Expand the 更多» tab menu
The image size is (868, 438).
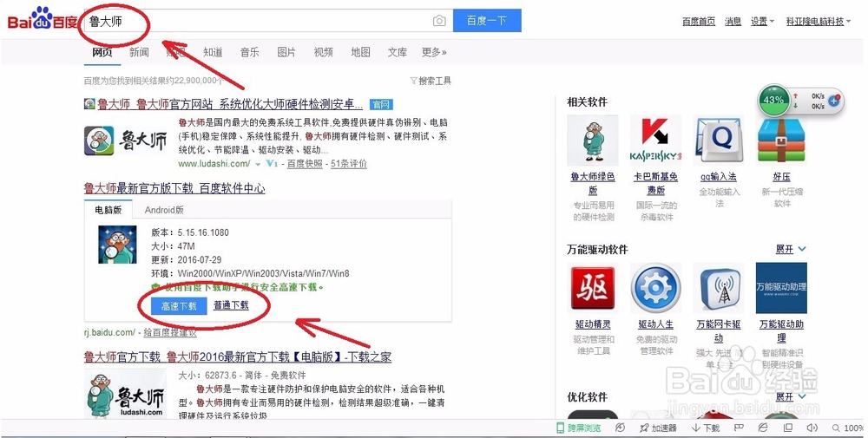tap(434, 53)
